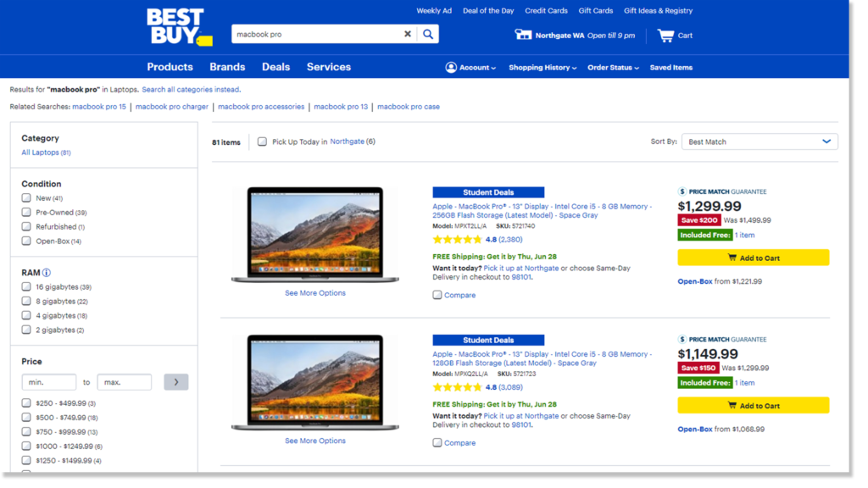Open the 256GB Flash Storage MacBook Pro title
Viewport: 868px width, 488px height.
point(542,211)
